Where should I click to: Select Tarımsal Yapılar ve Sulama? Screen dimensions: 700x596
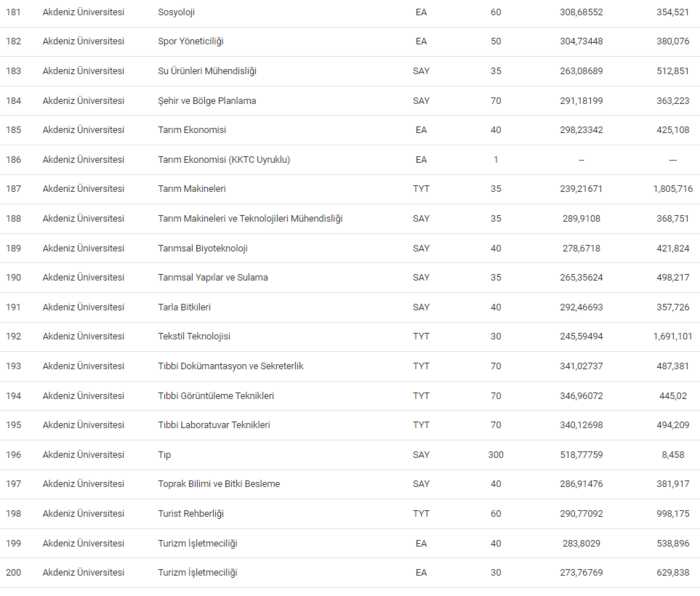(213, 277)
